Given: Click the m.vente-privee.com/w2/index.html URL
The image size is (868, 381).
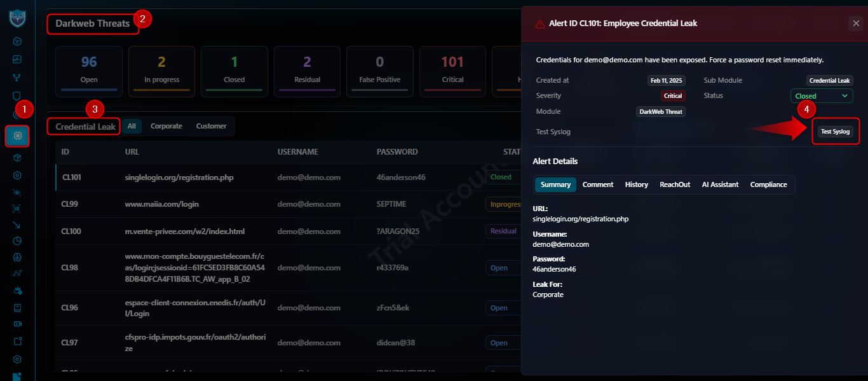Looking at the screenshot, I should click(x=185, y=232).
